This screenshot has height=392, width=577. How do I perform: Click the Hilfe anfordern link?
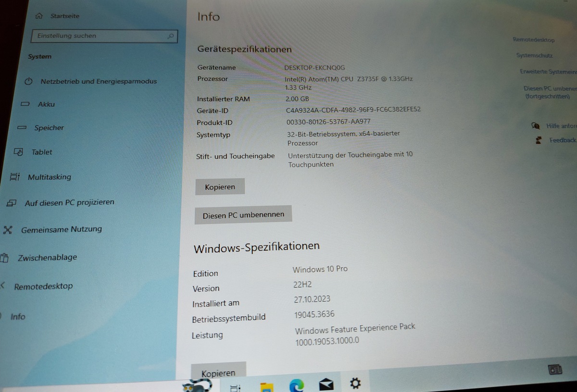pos(561,126)
